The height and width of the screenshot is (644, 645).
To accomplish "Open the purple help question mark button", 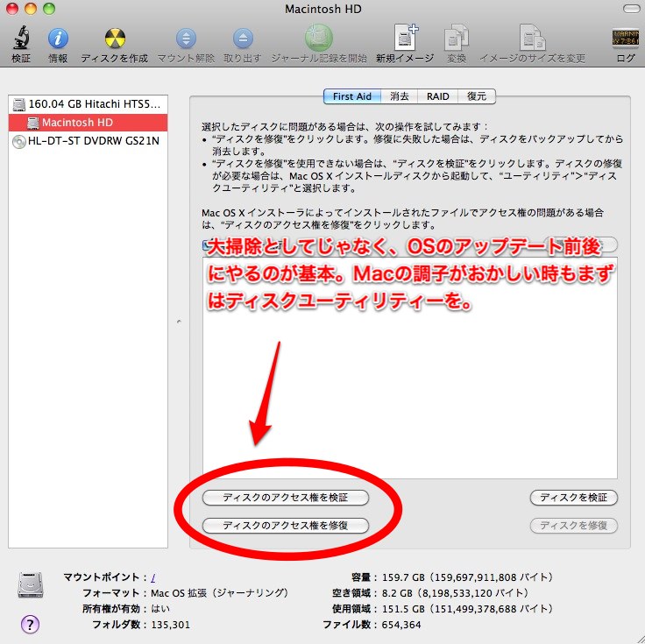I will pos(30,624).
